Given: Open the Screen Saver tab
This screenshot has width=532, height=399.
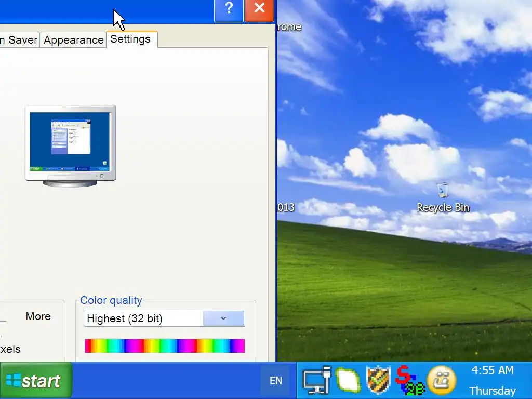Looking at the screenshot, I should point(20,40).
